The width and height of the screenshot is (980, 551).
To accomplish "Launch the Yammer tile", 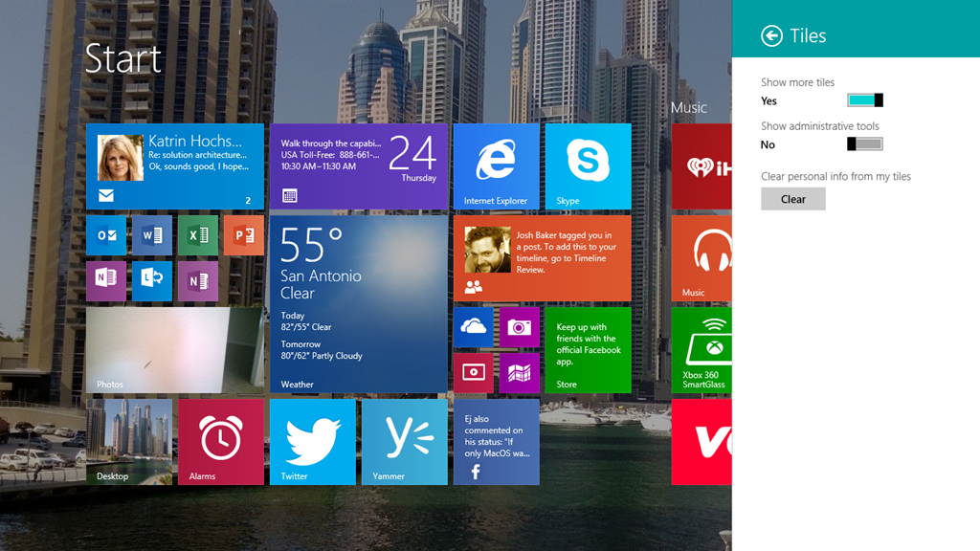I will (x=405, y=442).
